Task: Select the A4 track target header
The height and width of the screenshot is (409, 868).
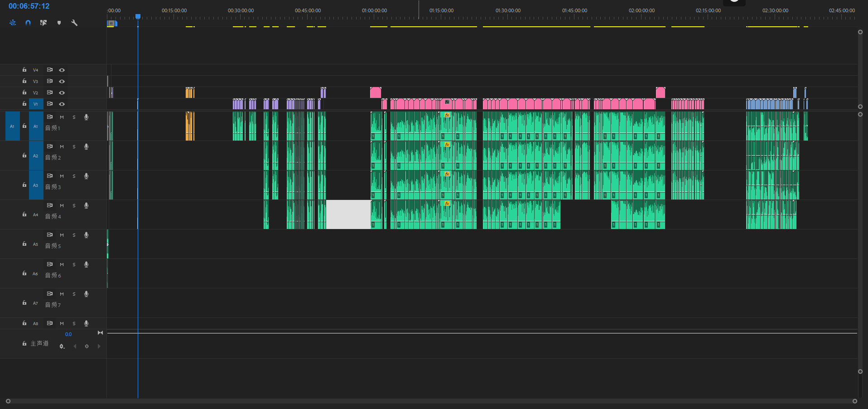Action: coord(35,215)
